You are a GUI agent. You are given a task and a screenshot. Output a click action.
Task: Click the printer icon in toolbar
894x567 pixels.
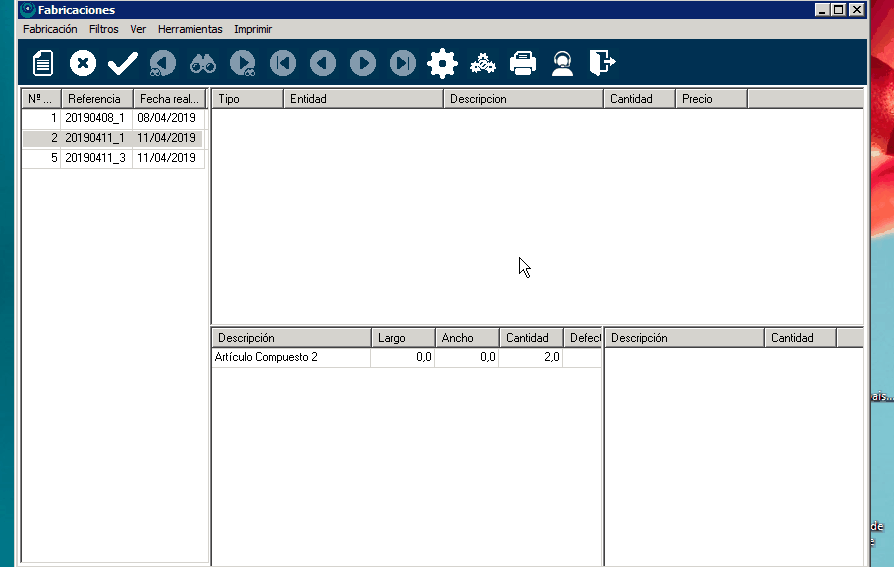tap(523, 64)
